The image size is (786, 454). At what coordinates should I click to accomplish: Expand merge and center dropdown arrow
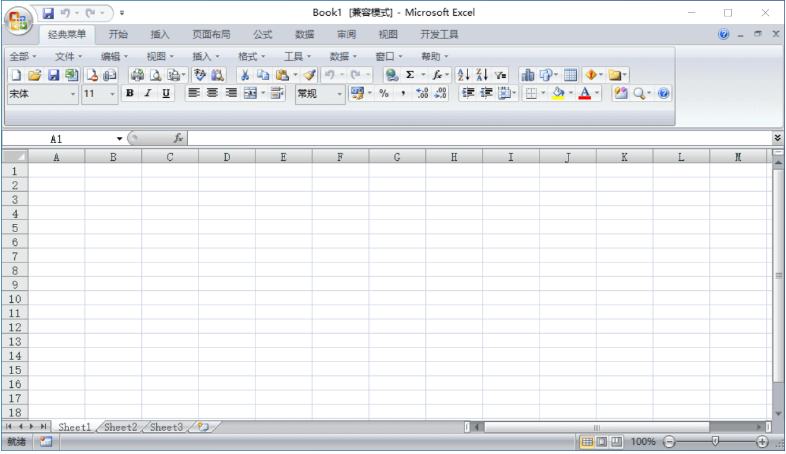point(263,93)
